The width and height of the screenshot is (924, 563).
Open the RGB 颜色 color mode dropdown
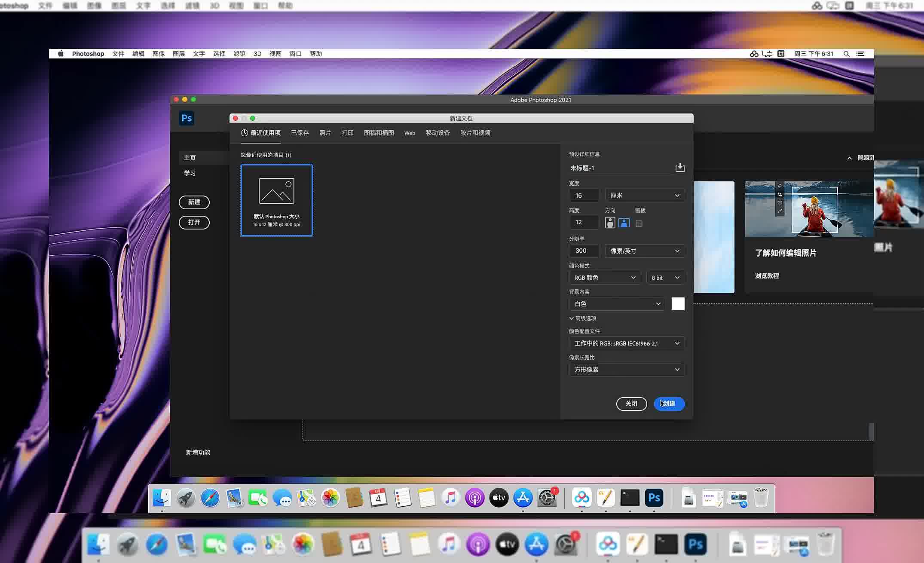pyautogui.click(x=604, y=278)
